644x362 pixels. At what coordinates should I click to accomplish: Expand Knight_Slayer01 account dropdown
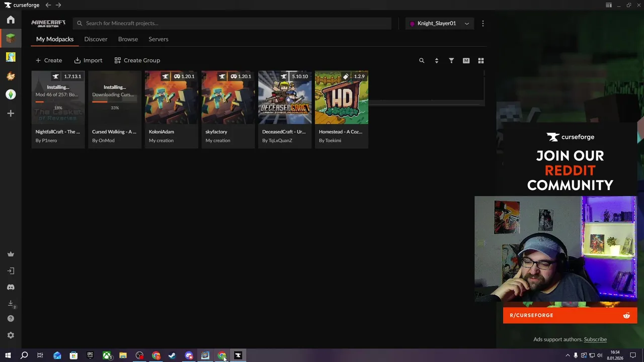(x=440, y=23)
